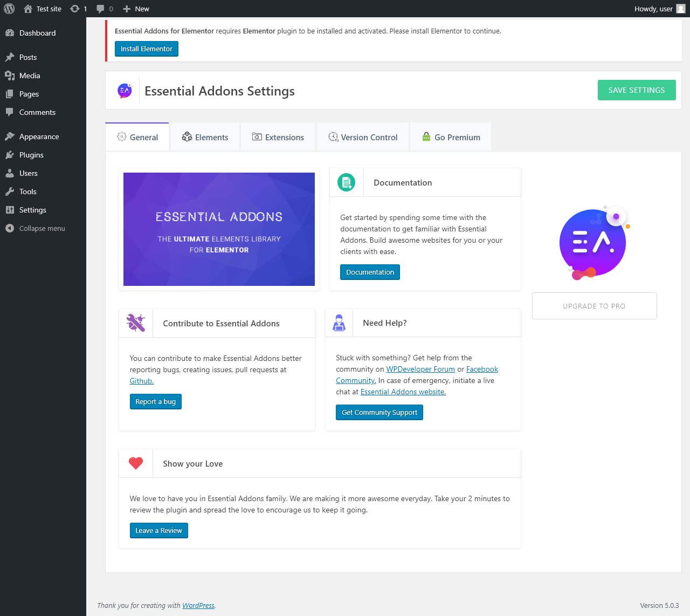Open the Posts menu item
The height and width of the screenshot is (616, 690).
point(43,57)
